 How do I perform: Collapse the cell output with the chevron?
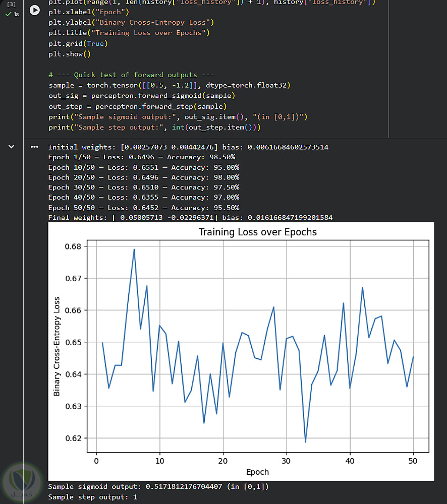pos(12,147)
